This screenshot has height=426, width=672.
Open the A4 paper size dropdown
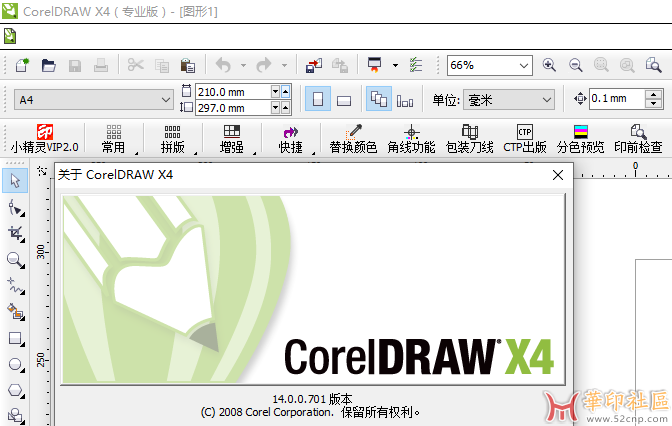[x=93, y=100]
